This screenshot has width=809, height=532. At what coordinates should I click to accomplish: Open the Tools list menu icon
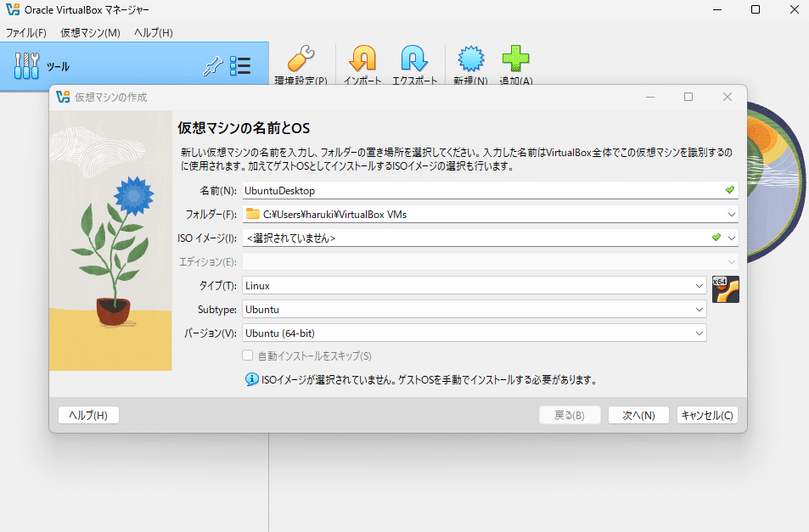pyautogui.click(x=240, y=66)
